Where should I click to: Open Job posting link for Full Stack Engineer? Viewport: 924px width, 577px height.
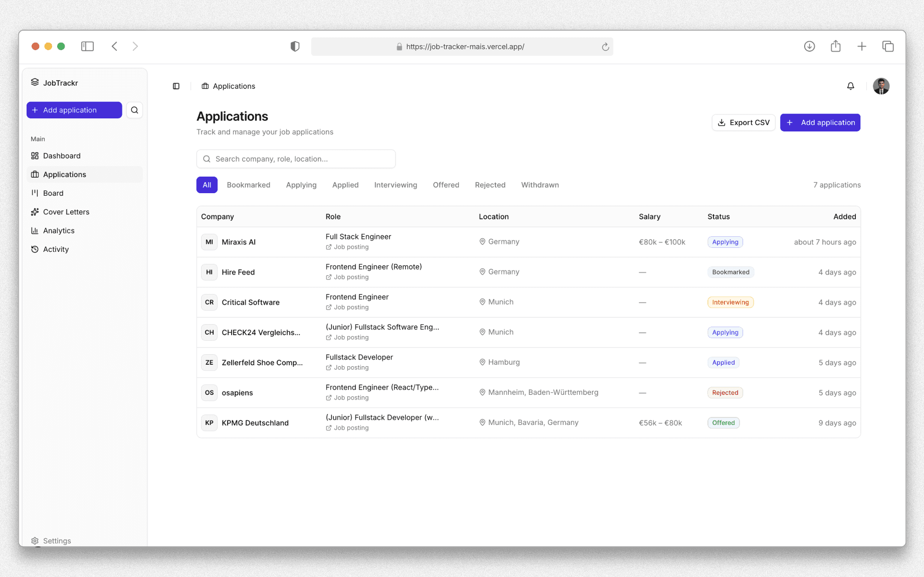pyautogui.click(x=347, y=247)
